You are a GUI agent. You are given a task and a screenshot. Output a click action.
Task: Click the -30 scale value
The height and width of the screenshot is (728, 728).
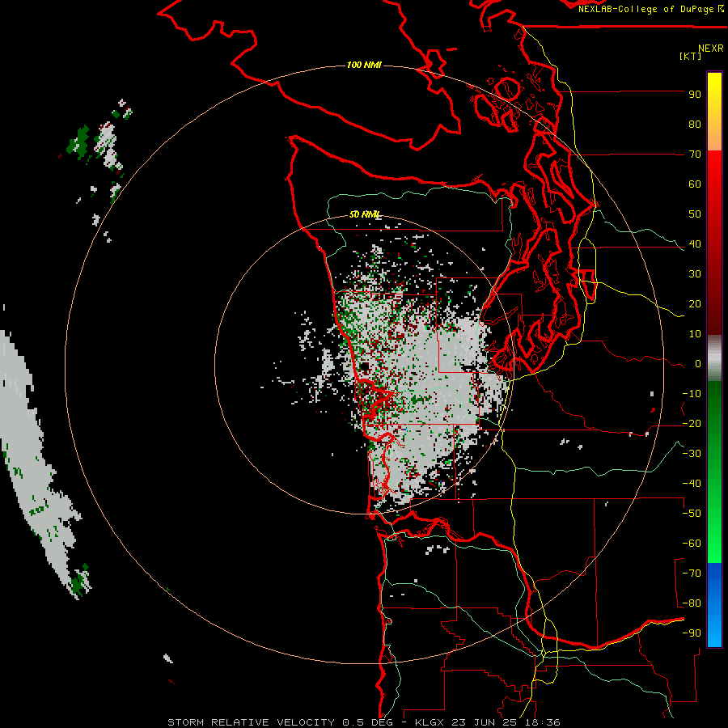click(692, 454)
